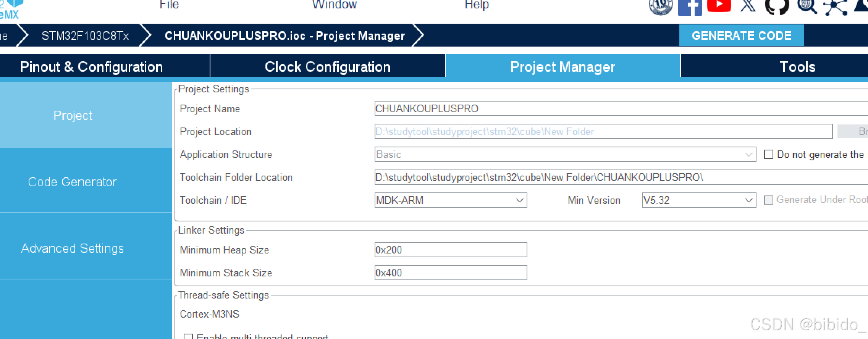Open the Help menu
The width and height of the screenshot is (868, 339).
click(x=477, y=5)
